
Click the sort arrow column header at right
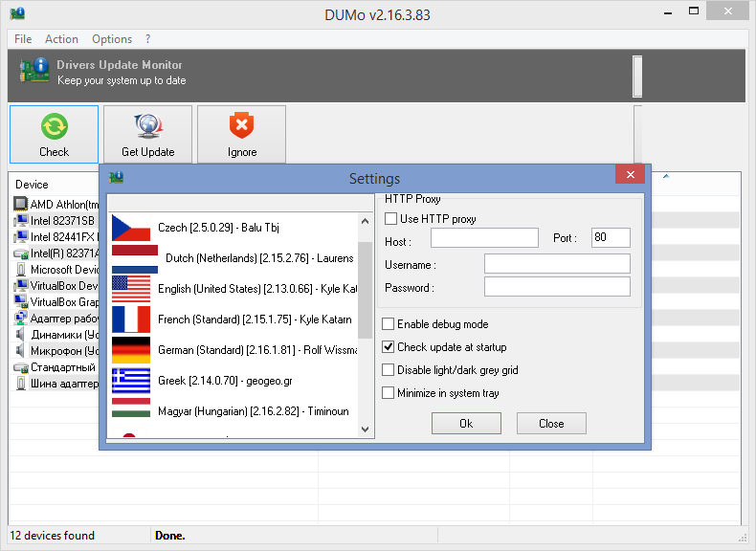666,176
